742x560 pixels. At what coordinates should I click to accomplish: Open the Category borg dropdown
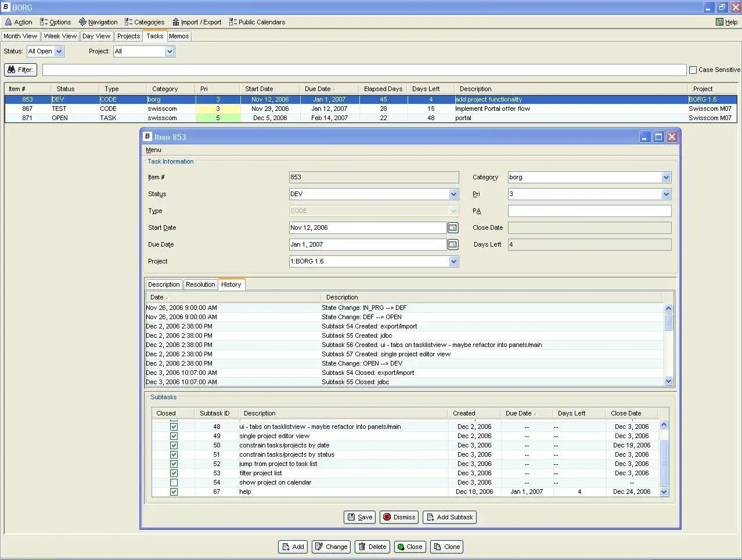[x=666, y=178]
